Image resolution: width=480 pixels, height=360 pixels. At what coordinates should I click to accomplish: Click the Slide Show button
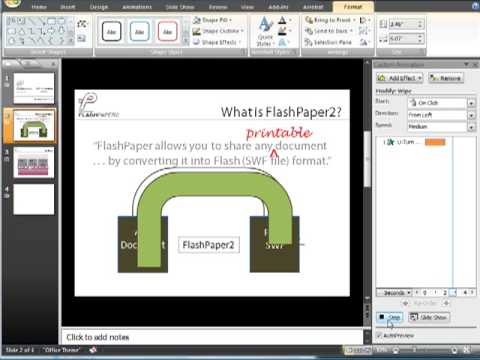coord(429,317)
